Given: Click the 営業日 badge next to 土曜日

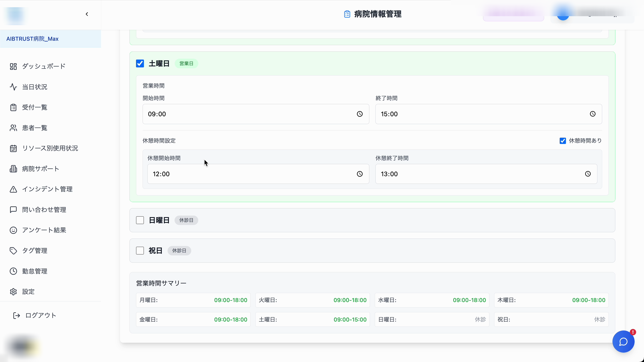Looking at the screenshot, I should [x=186, y=63].
